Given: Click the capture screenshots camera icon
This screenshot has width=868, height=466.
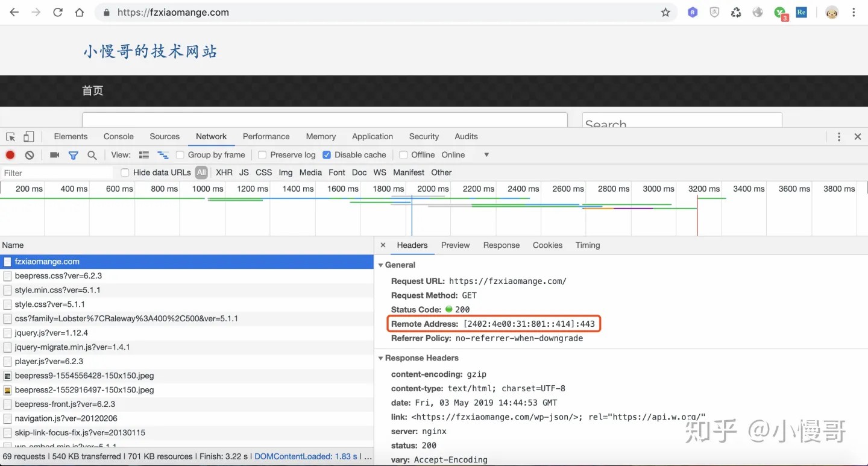Looking at the screenshot, I should (x=54, y=155).
